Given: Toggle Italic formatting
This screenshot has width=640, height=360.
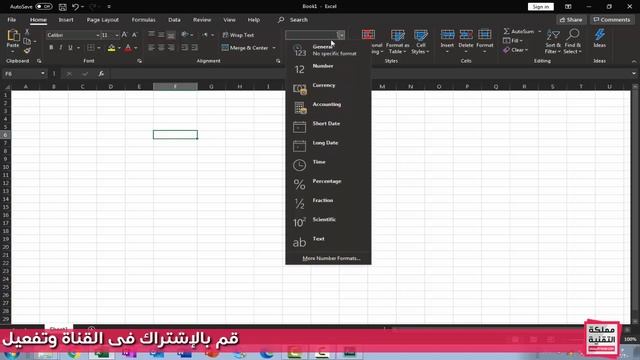Looking at the screenshot, I should [x=61, y=48].
